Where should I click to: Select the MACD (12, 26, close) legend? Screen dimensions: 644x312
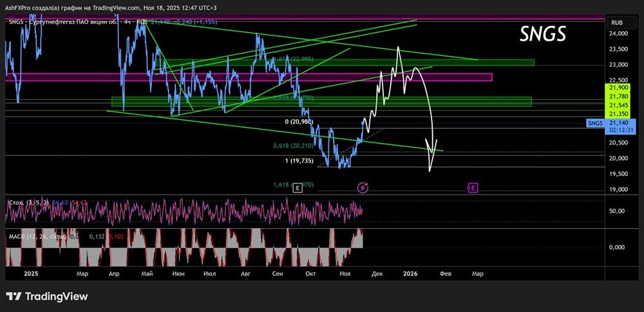click(x=38, y=237)
